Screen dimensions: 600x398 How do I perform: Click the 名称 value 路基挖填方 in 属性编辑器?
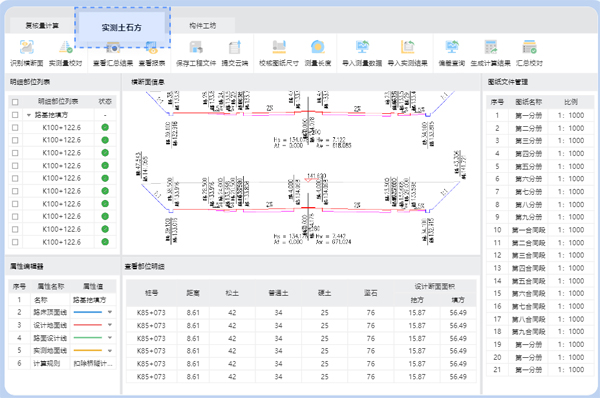click(90, 300)
